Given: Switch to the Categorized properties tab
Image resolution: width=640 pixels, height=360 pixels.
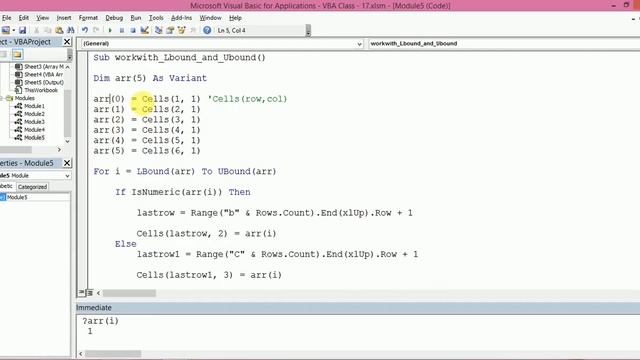Looking at the screenshot, I should pos(32,187).
